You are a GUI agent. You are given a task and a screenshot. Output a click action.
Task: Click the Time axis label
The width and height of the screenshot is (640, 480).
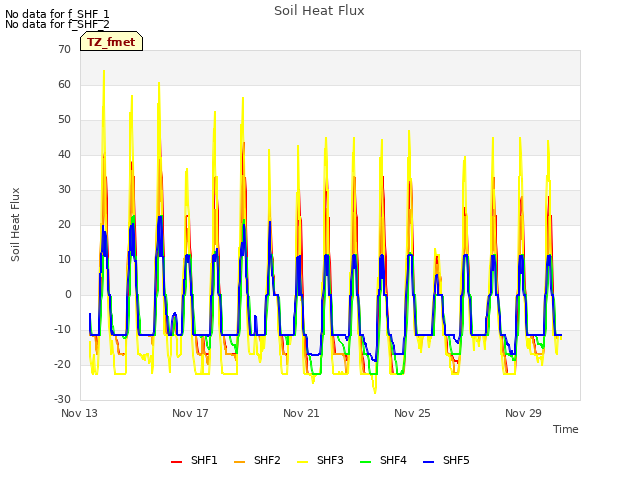point(566,429)
